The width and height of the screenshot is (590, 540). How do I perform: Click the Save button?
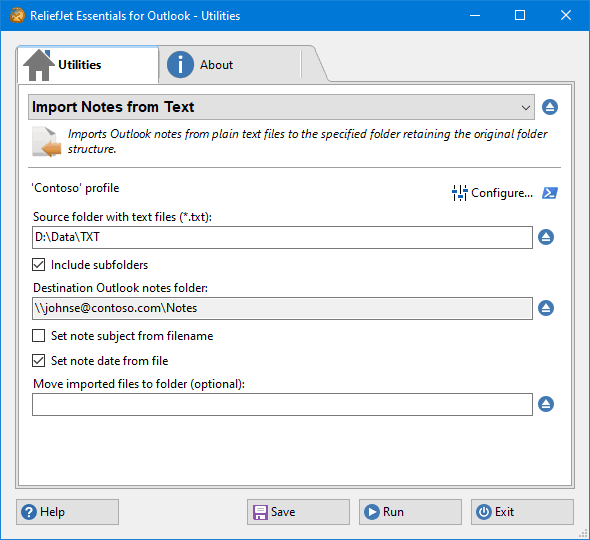coord(298,512)
